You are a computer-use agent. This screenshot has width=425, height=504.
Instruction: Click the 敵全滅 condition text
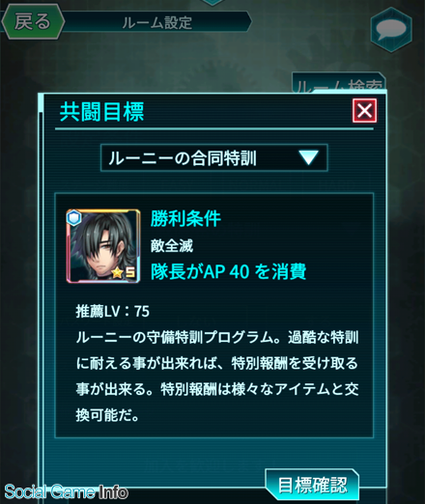[172, 246]
